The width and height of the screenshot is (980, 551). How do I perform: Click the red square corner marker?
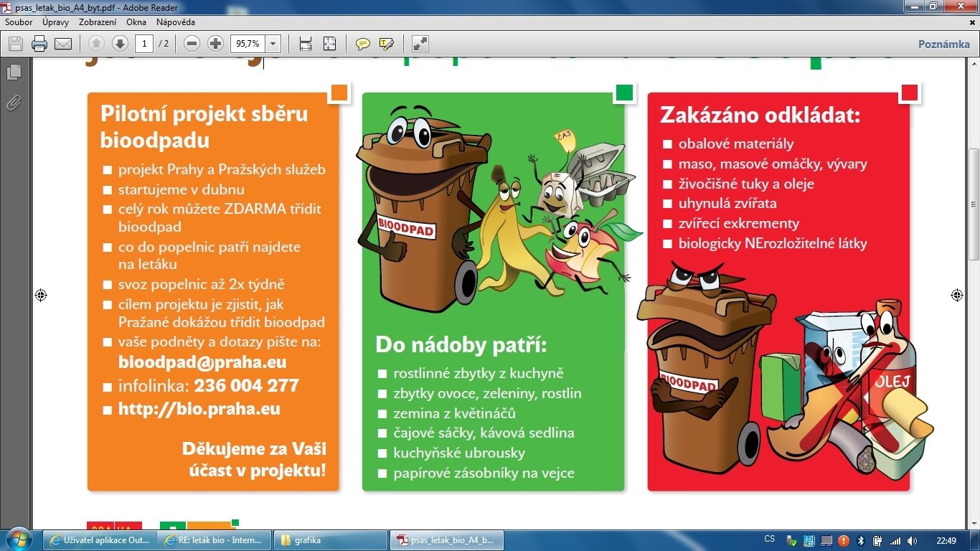910,93
